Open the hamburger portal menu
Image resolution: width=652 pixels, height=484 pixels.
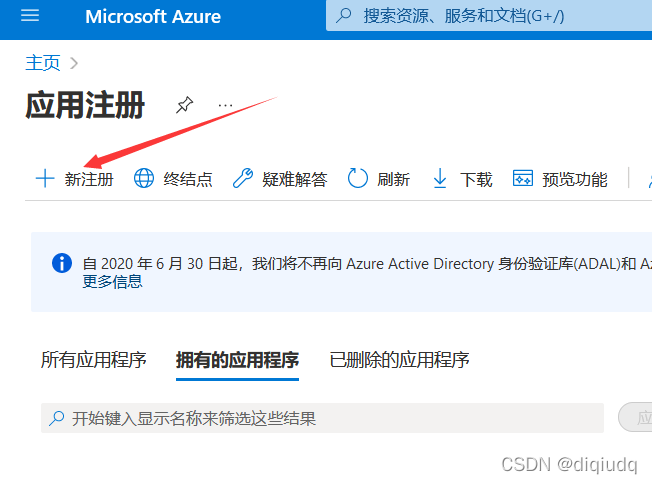[30, 16]
